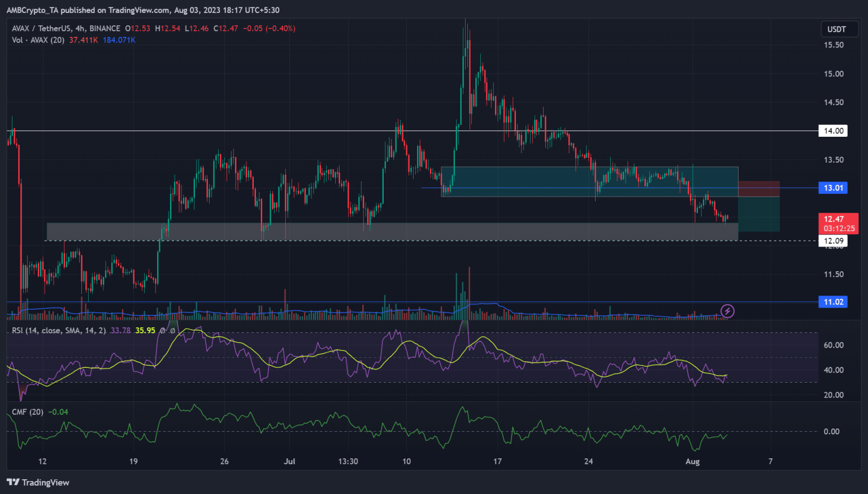Click the blue 13.01 price label on the scale
The image size is (868, 494).
[x=832, y=188]
